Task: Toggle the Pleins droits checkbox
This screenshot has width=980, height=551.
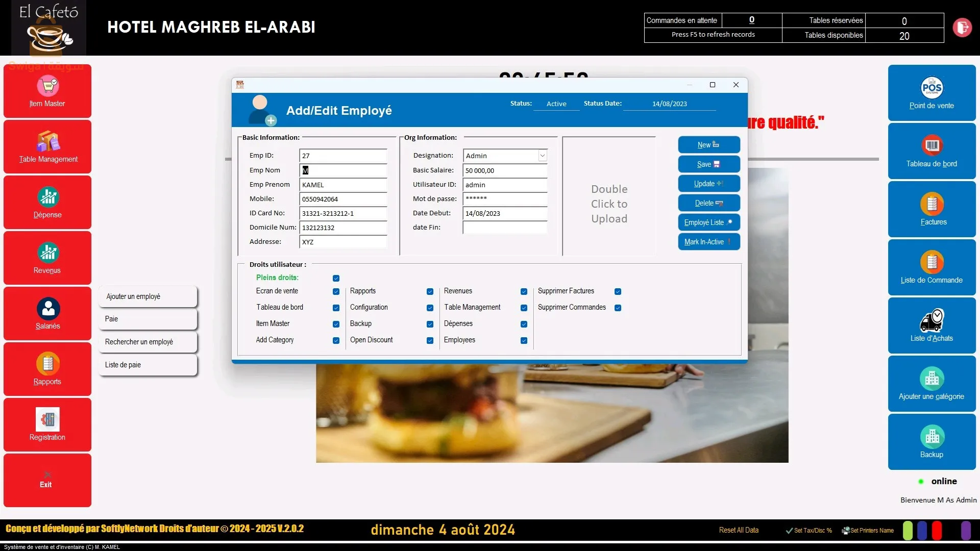Action: tap(336, 278)
